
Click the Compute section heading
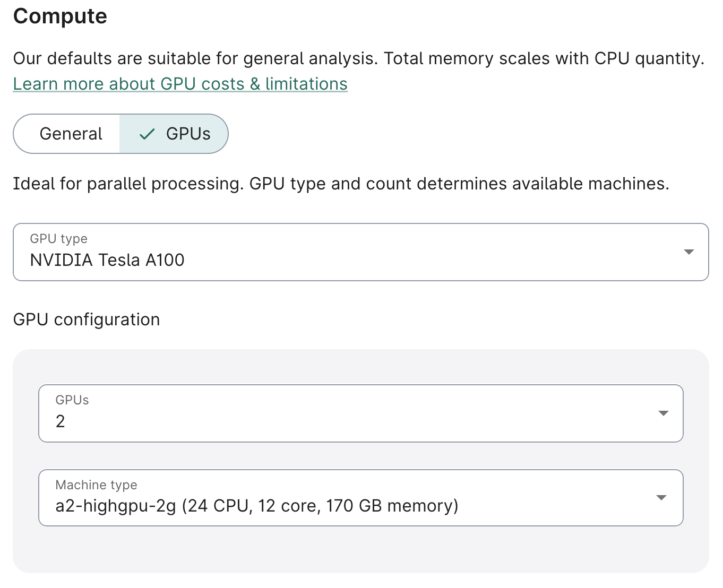[x=59, y=16]
